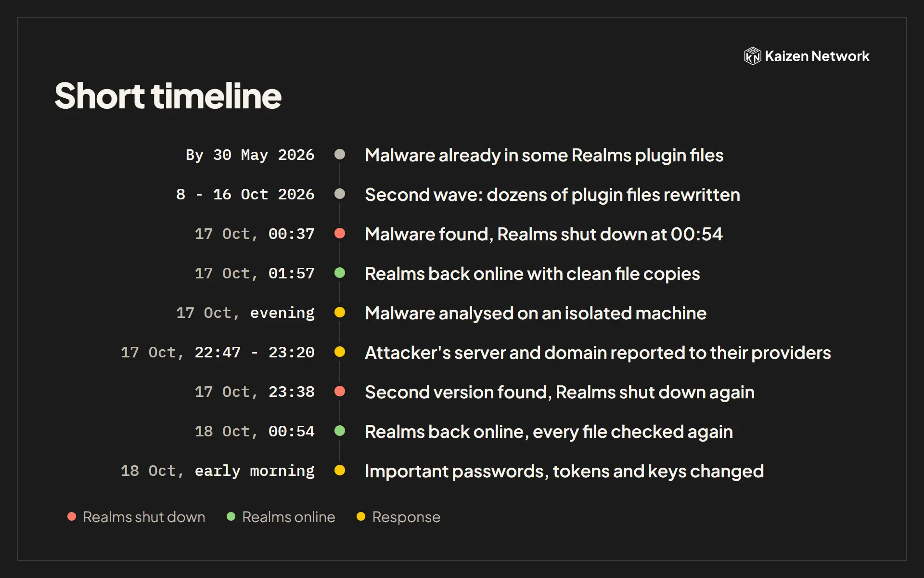Click 'Second wave: dozens of plugin files rewritten'
The height and width of the screenshot is (578, 924).
[x=552, y=195]
